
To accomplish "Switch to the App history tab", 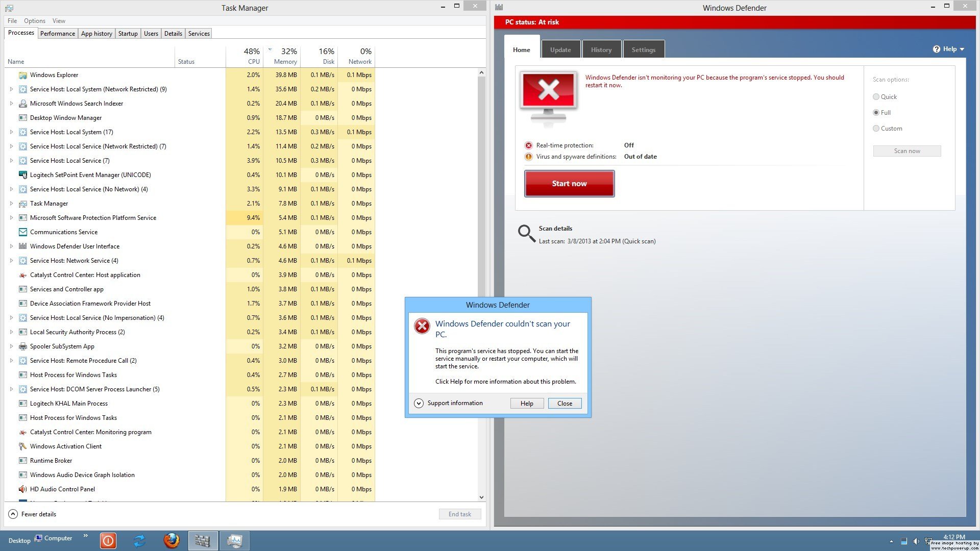I will tap(96, 34).
